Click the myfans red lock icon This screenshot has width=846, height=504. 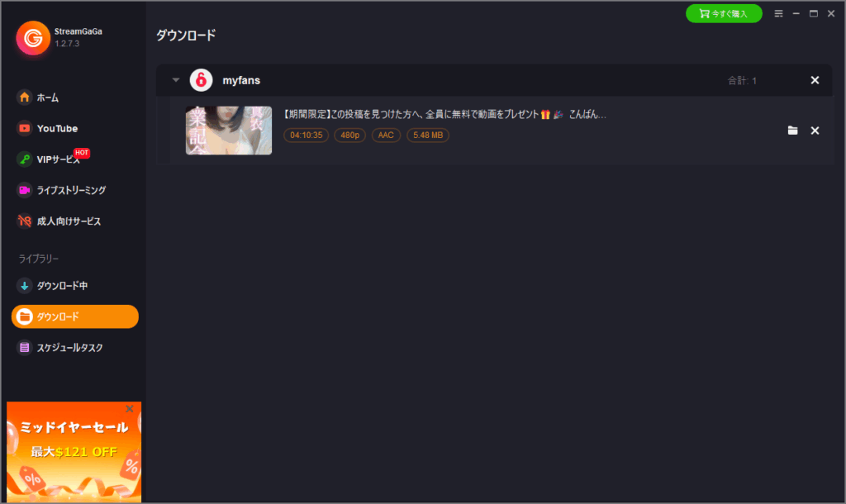[201, 80]
